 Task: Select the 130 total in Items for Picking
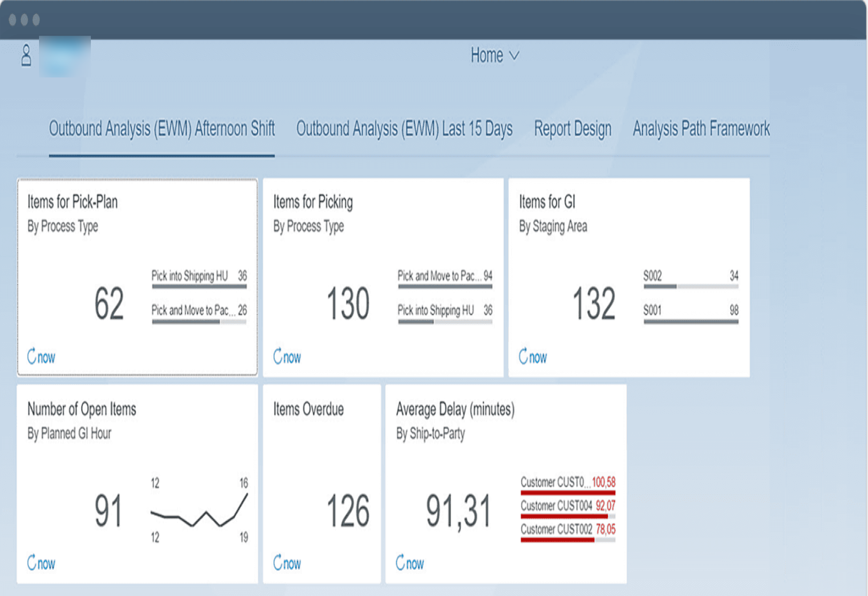click(348, 304)
